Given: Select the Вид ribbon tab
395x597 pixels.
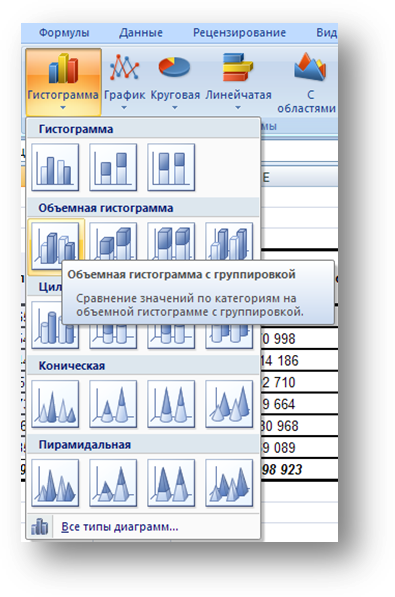Looking at the screenshot, I should (326, 33).
